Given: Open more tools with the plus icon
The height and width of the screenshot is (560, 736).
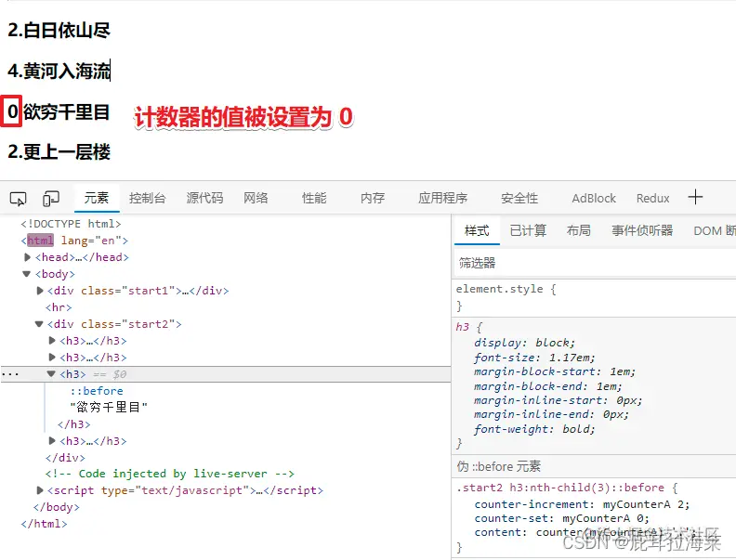Looking at the screenshot, I should pyautogui.click(x=695, y=197).
